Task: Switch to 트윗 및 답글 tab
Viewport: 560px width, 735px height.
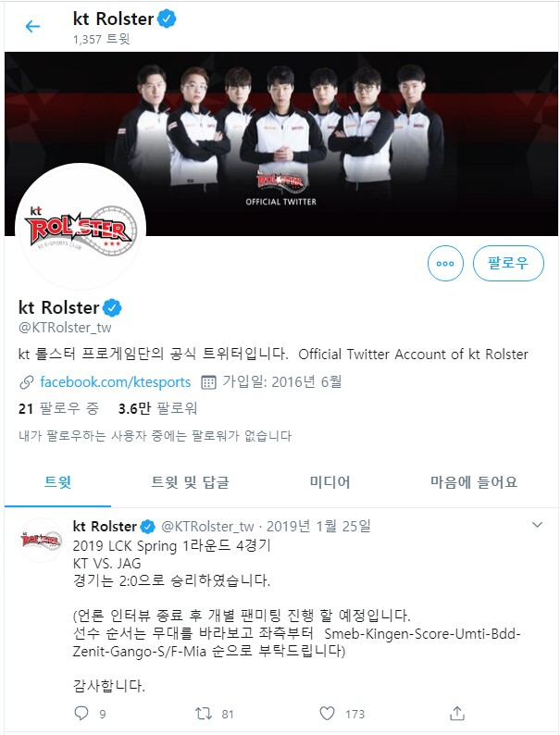Action: 190,482
